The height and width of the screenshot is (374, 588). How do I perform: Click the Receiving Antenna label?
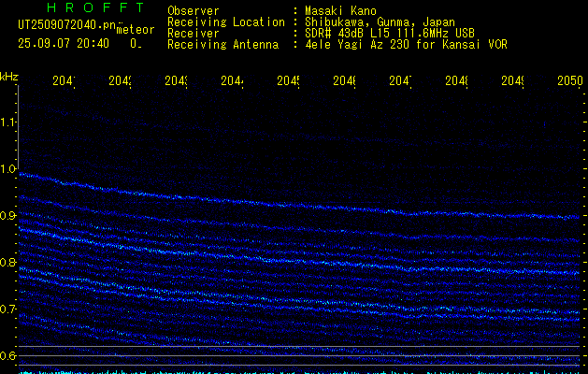pos(223,45)
